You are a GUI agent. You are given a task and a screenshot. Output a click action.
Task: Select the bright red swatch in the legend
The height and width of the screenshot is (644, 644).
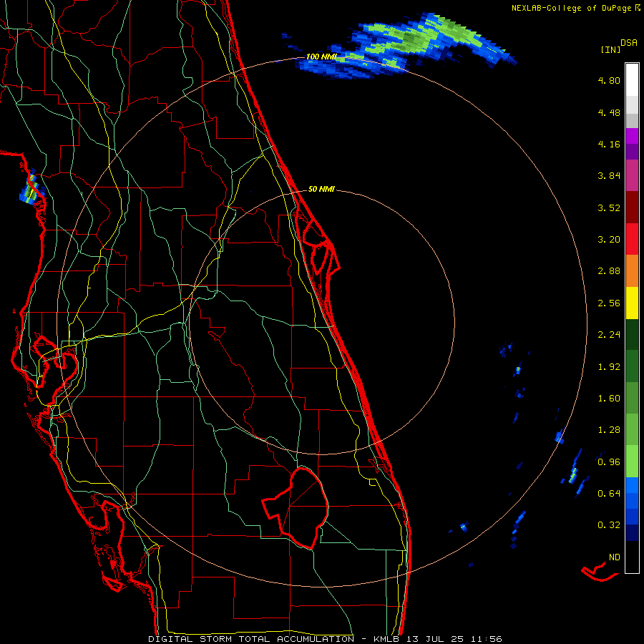coord(632,240)
